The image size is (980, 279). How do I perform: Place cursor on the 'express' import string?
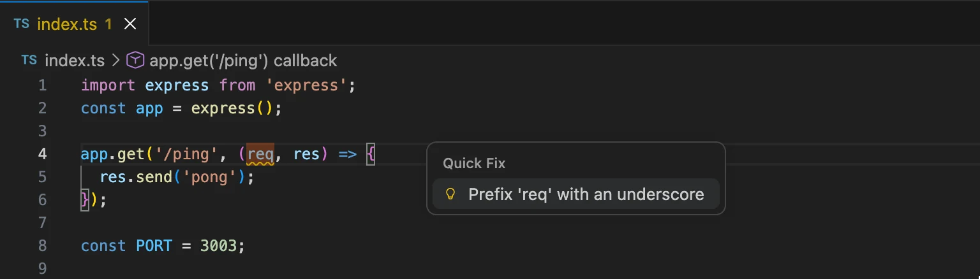point(306,85)
